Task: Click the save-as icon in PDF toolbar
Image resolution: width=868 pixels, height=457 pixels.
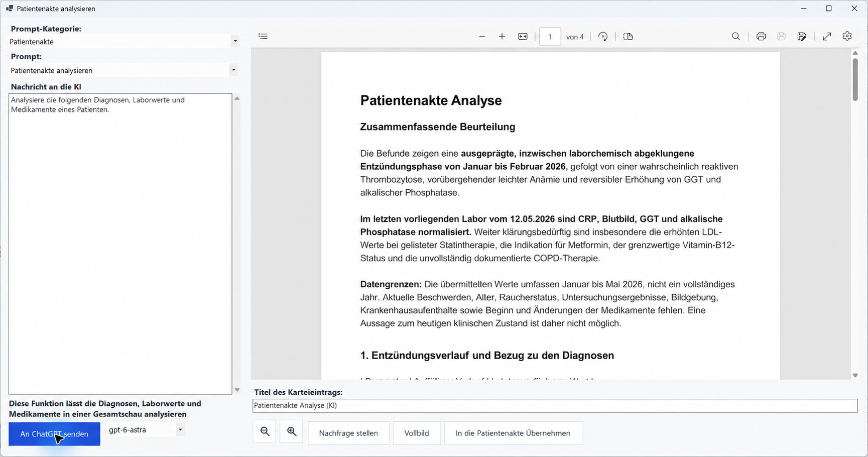Action: pos(802,36)
